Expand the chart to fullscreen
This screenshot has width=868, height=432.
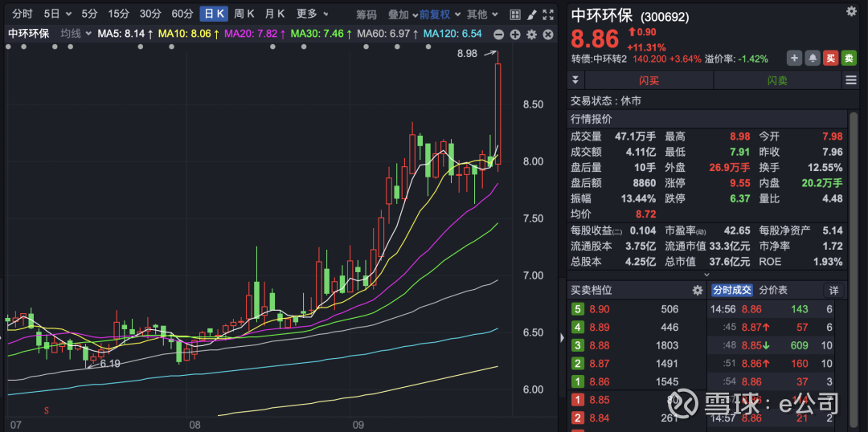click(548, 14)
